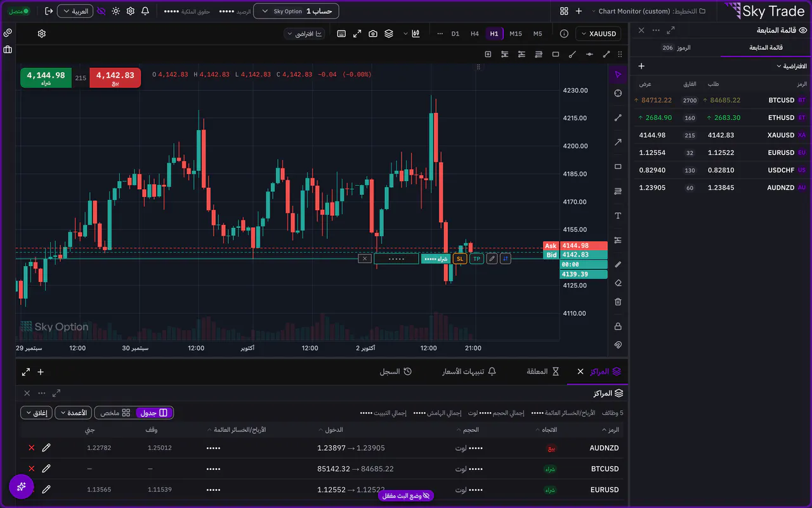Open the top bar settings gear
Image resolution: width=812 pixels, height=508 pixels.
[131, 11]
